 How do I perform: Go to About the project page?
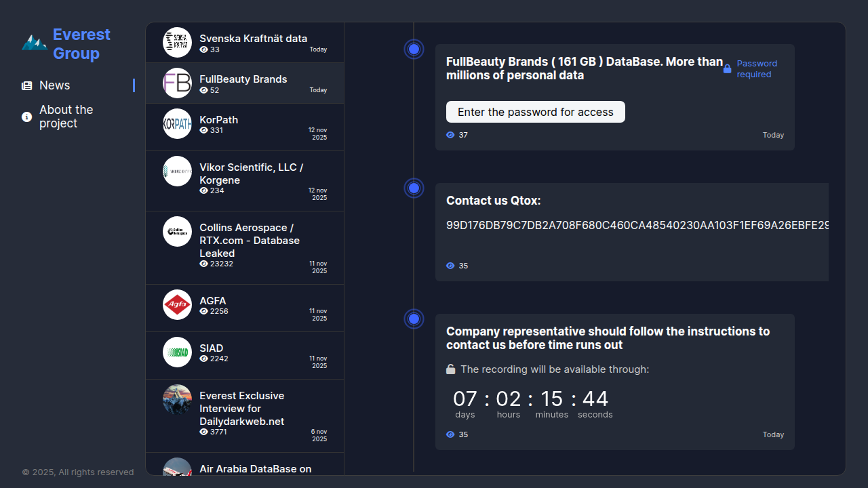coord(66,117)
